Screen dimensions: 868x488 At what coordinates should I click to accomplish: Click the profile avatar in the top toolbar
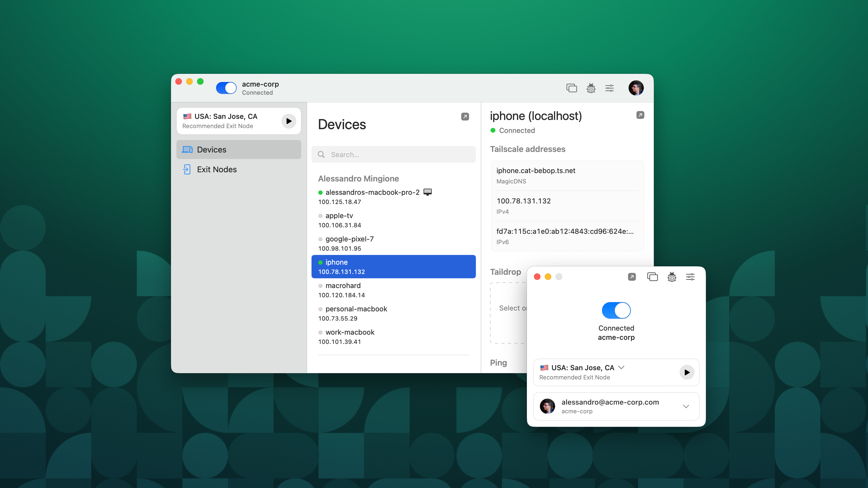[x=636, y=88]
